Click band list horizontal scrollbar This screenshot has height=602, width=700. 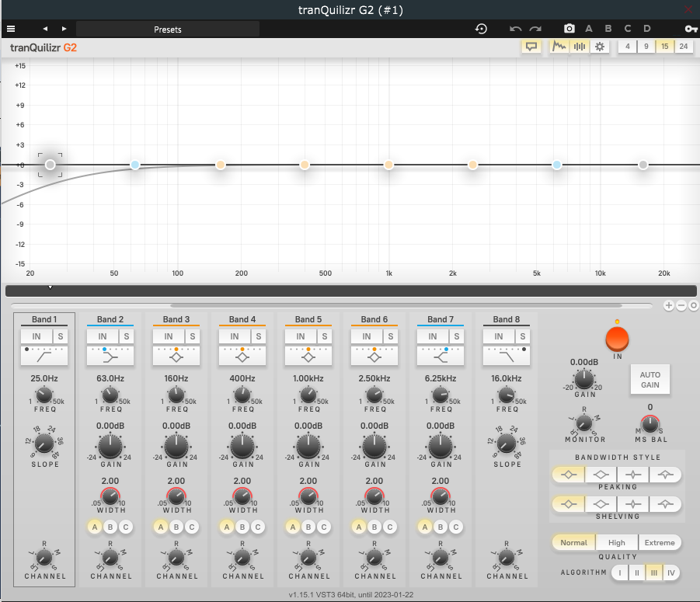click(396, 306)
